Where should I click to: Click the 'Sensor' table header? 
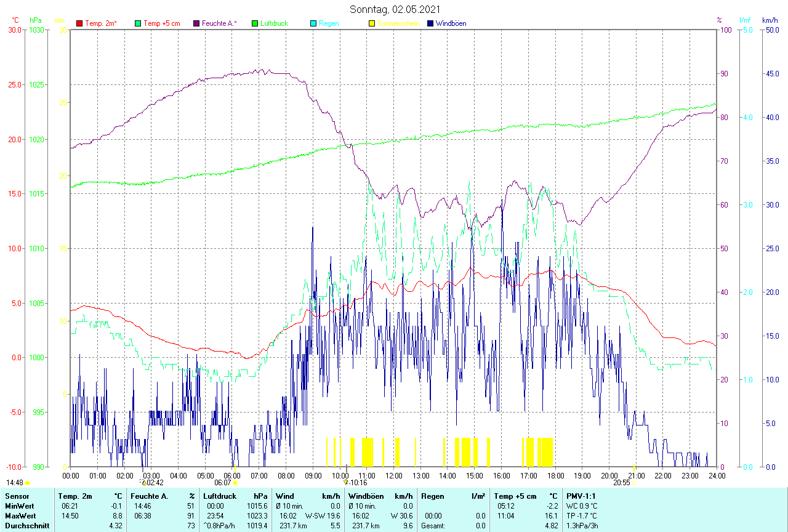click(x=17, y=496)
